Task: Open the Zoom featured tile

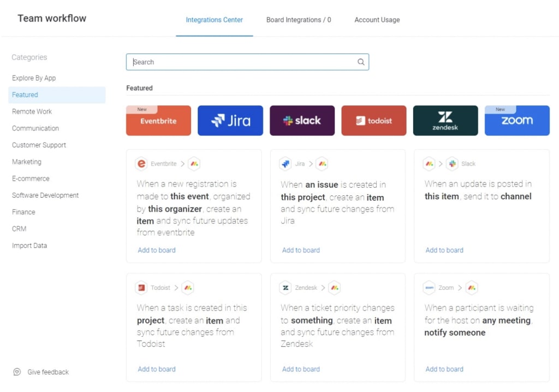Action: click(x=518, y=121)
